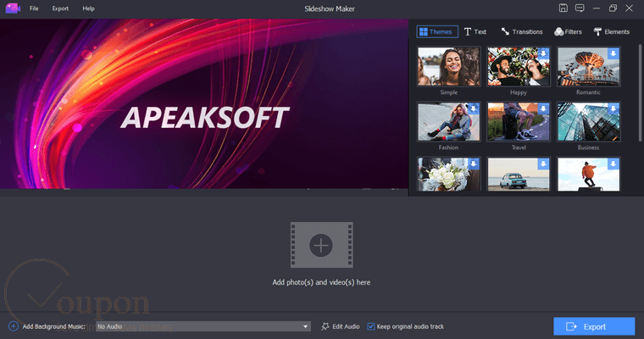Switch to the Transitions tab
This screenshot has width=644, height=339.
point(522,31)
